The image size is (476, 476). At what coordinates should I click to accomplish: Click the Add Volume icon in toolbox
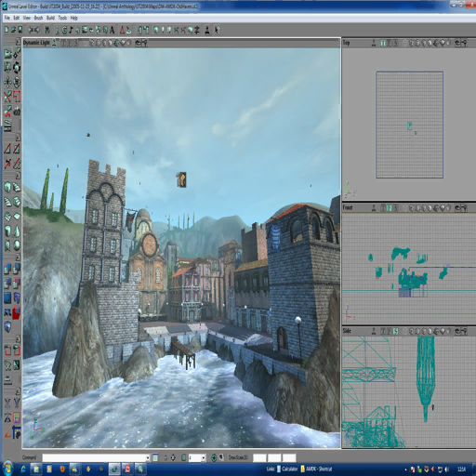[7, 327]
